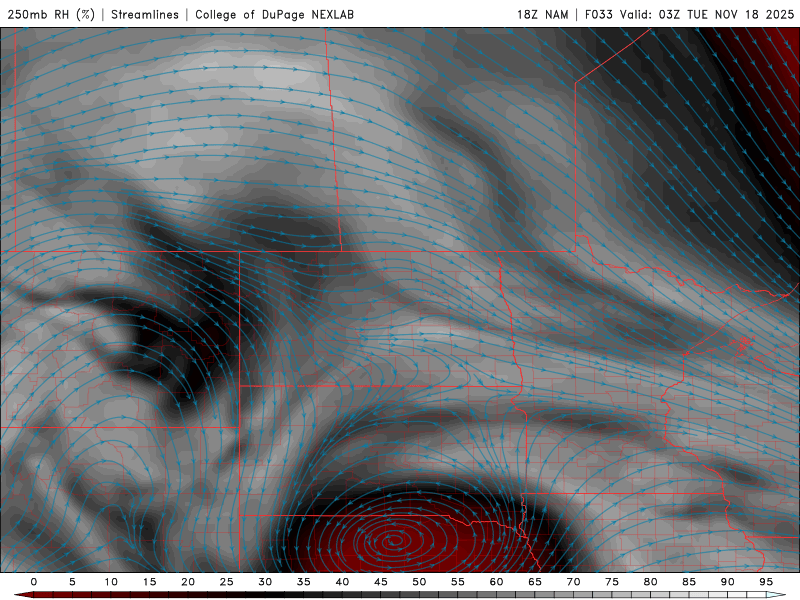Click the "18Z NAM" model run label
The height and width of the screenshot is (600, 800).
(x=542, y=14)
